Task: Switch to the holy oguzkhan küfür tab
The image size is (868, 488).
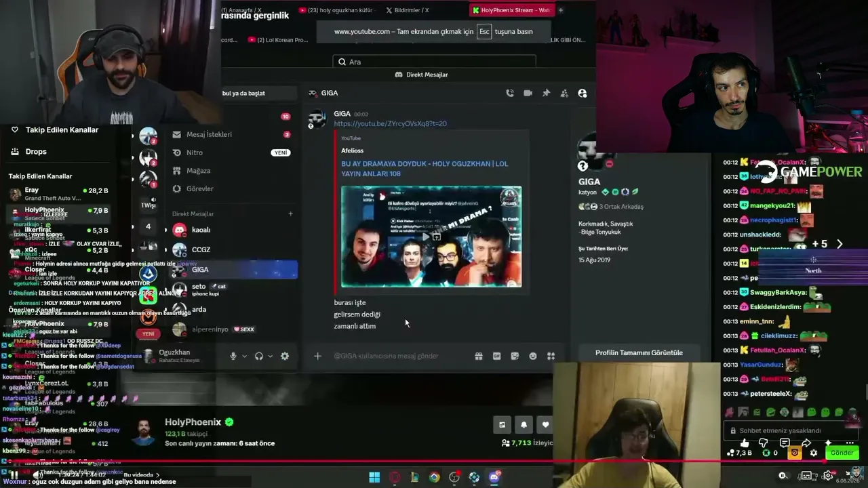Action: click(x=336, y=10)
